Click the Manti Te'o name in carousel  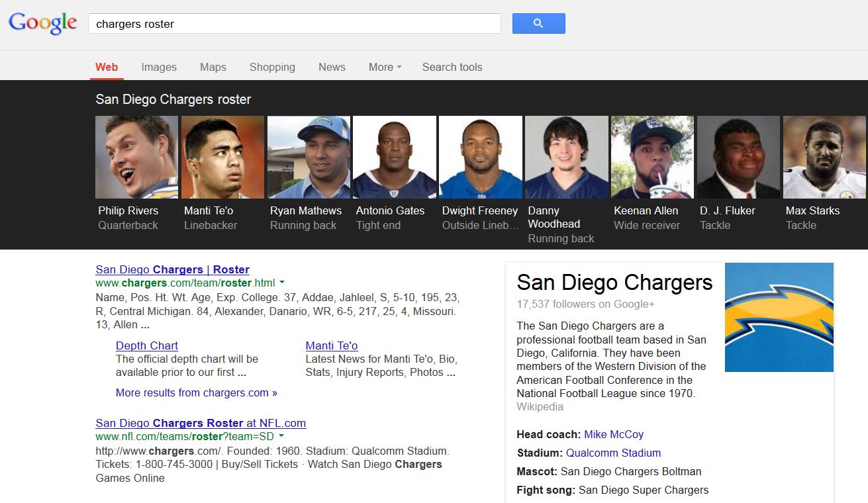coord(209,210)
